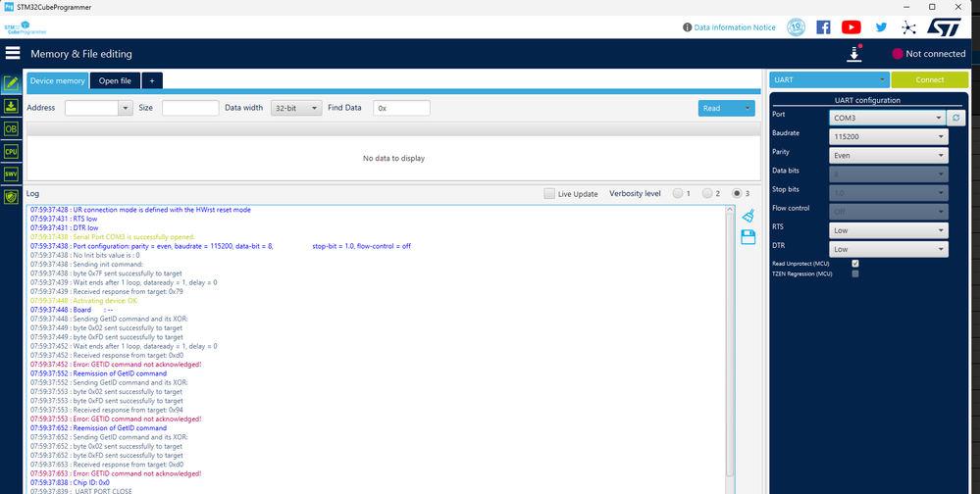Open the CPU panel icon
The height and width of the screenshot is (494, 980).
[x=11, y=151]
